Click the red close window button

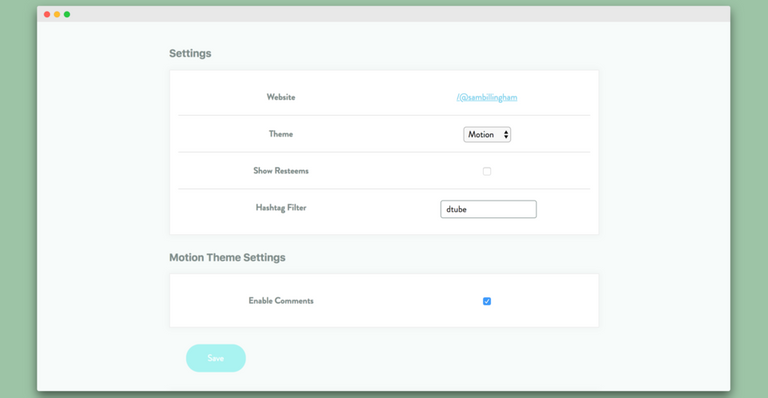pyautogui.click(x=47, y=14)
